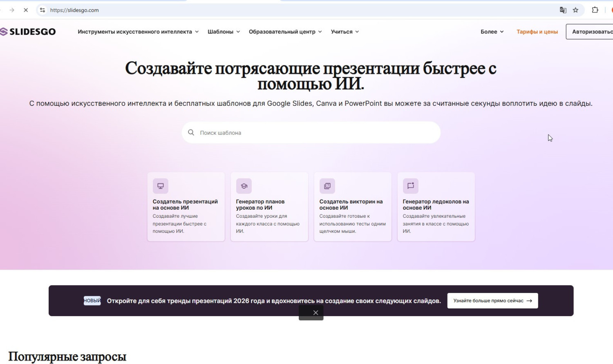
Task: Stop page loading with the X button
Action: click(26, 10)
